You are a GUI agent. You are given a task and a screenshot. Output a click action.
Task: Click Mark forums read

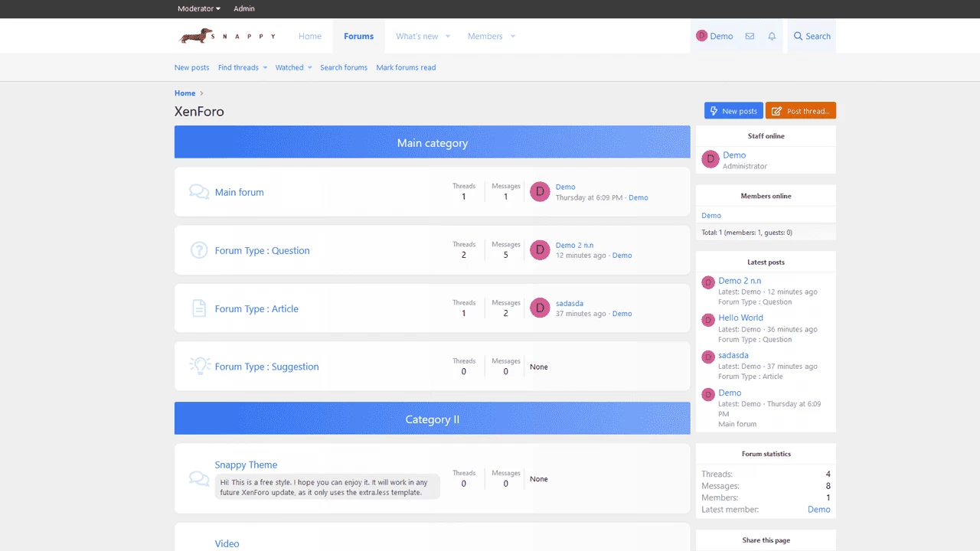click(406, 67)
